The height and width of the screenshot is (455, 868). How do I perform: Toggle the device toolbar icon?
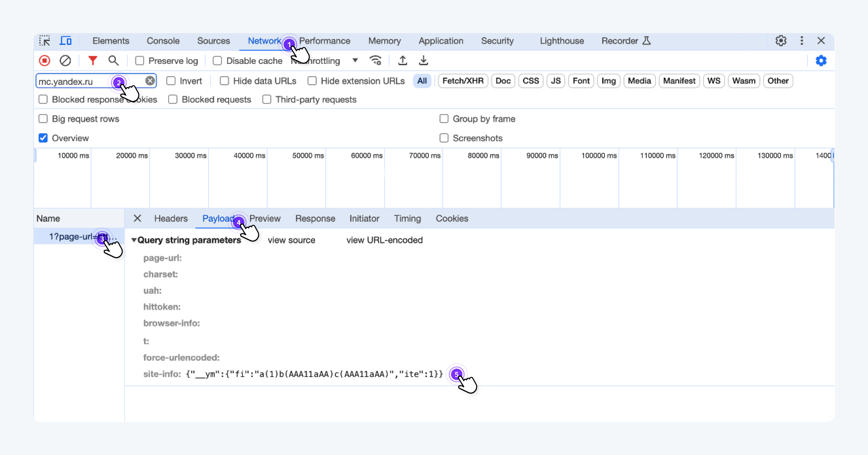65,41
